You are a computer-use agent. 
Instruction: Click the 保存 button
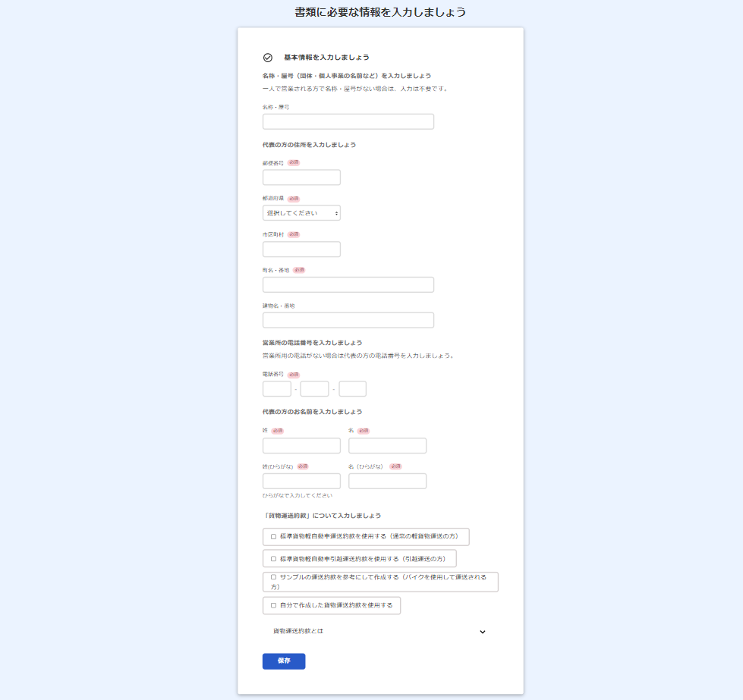284,661
